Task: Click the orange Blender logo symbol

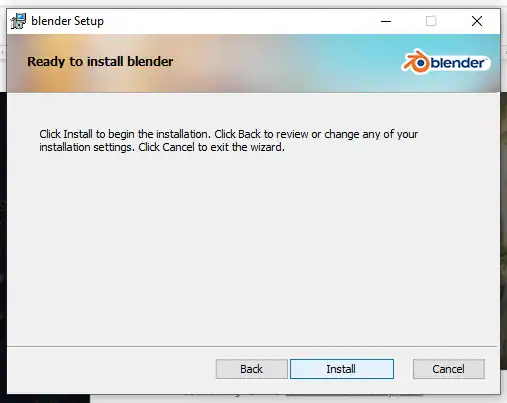Action: point(416,61)
